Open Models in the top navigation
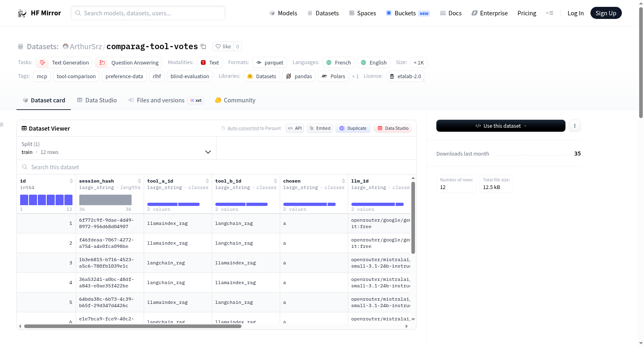Image resolution: width=644 pixels, height=347 pixels. click(283, 13)
